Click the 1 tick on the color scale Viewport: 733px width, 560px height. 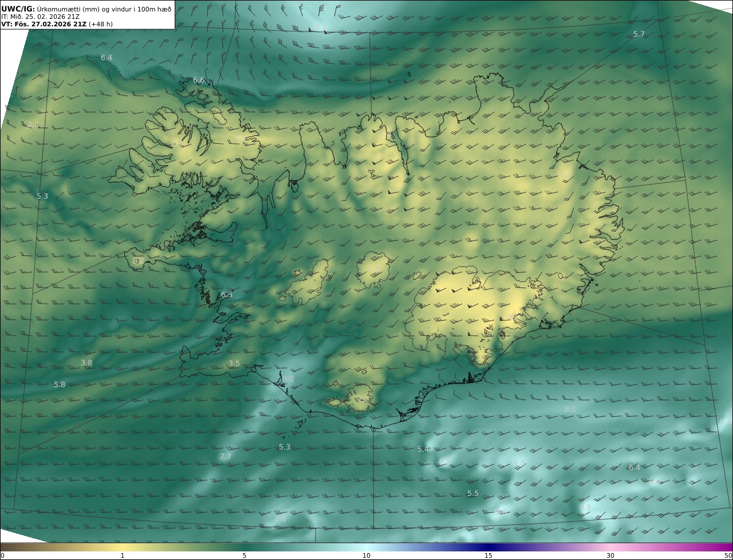[x=123, y=555]
